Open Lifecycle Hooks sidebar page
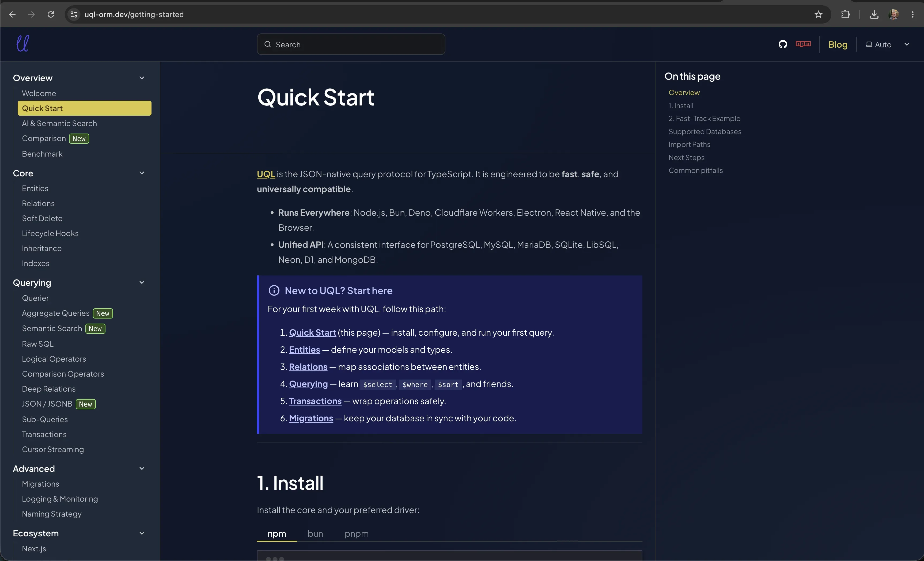 pyautogui.click(x=50, y=233)
